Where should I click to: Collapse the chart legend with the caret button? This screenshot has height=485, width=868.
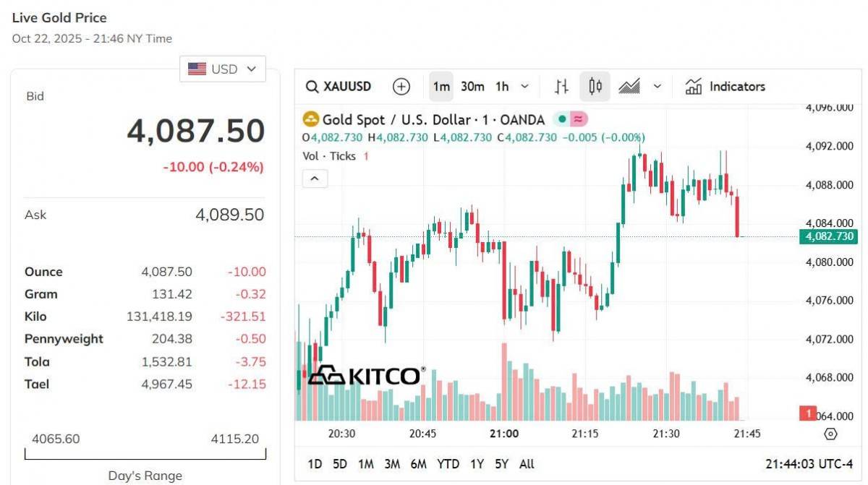[315, 178]
